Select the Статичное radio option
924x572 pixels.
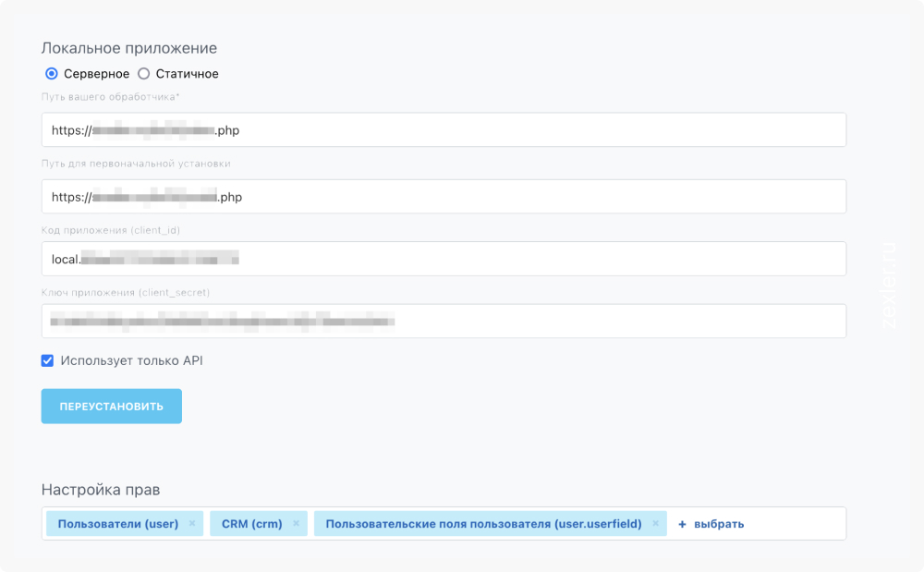coord(144,74)
